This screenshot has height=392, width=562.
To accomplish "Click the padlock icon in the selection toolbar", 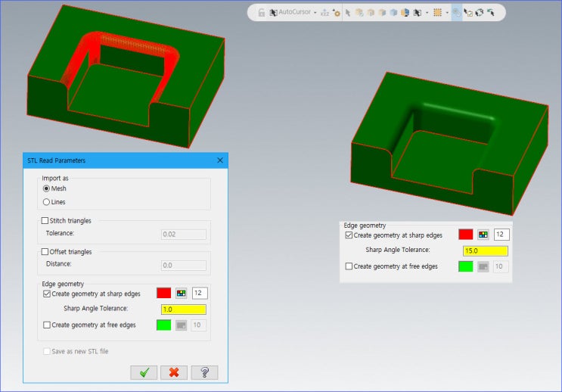I will coord(262,13).
